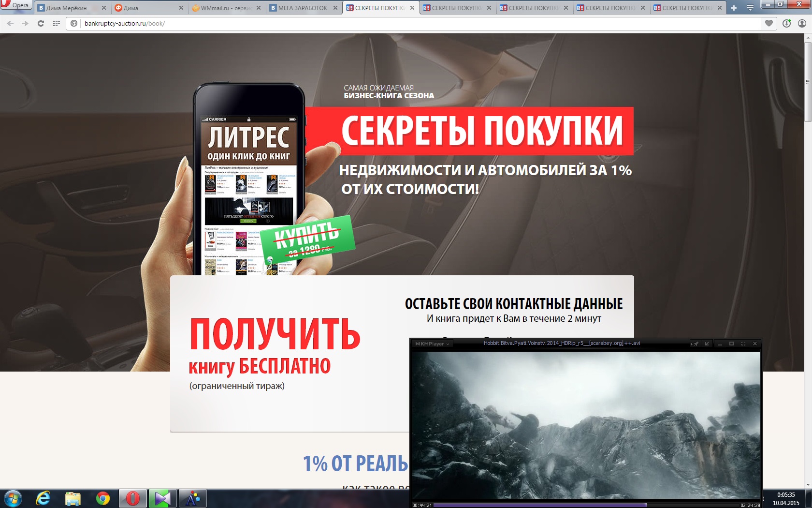Click the page vertical scrollbar thumb

[x=808, y=82]
